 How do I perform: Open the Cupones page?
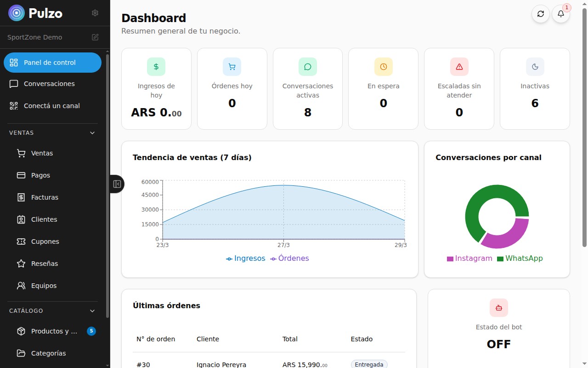tap(45, 241)
